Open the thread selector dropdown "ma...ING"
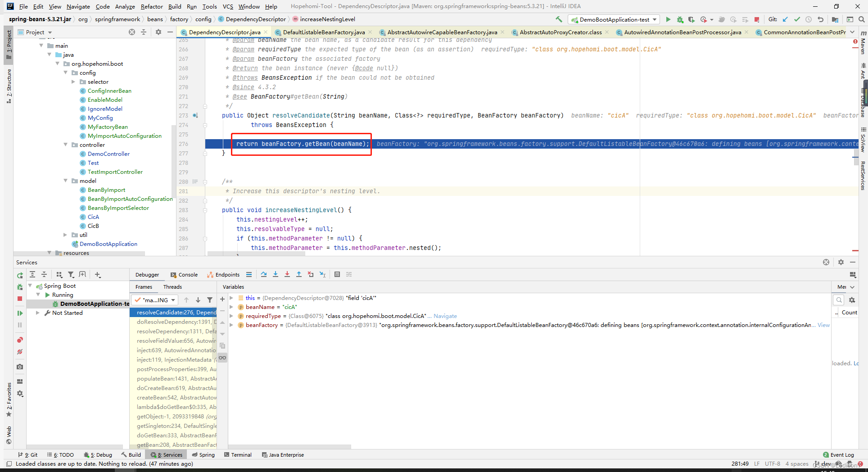 155,300
